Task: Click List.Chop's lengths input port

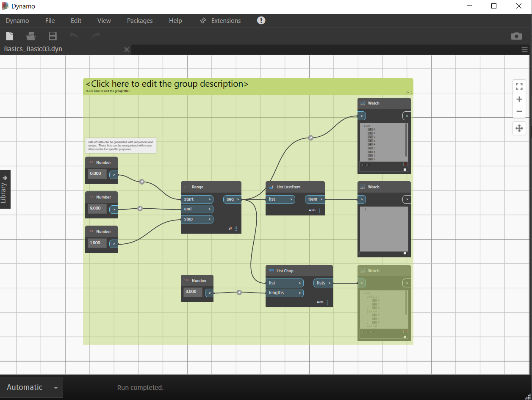Action: 285,293
